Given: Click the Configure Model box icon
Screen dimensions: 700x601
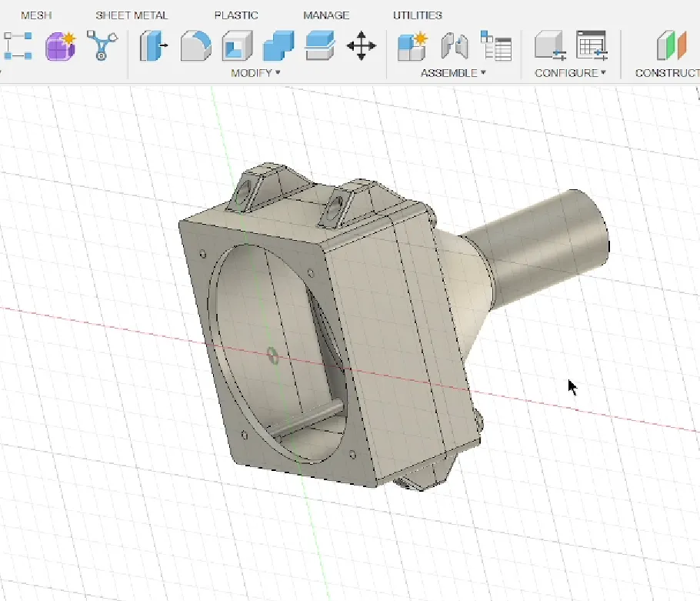Looking at the screenshot, I should coord(551,45).
